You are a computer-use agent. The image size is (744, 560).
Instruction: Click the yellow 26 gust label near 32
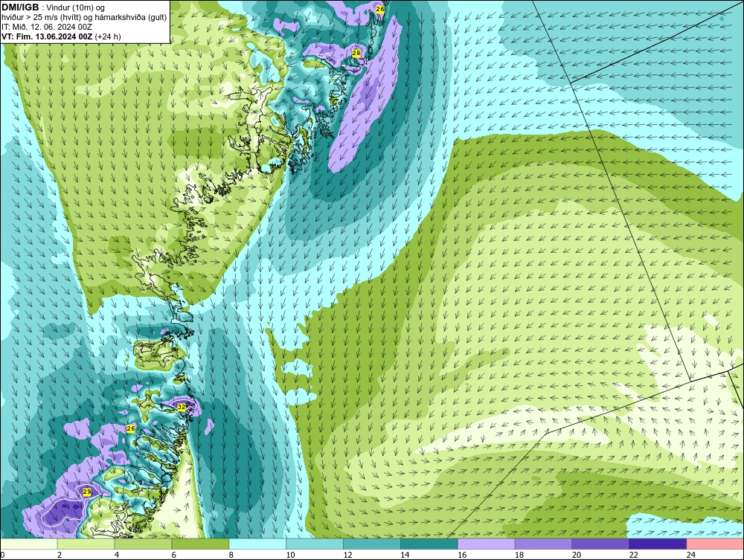coord(131,428)
